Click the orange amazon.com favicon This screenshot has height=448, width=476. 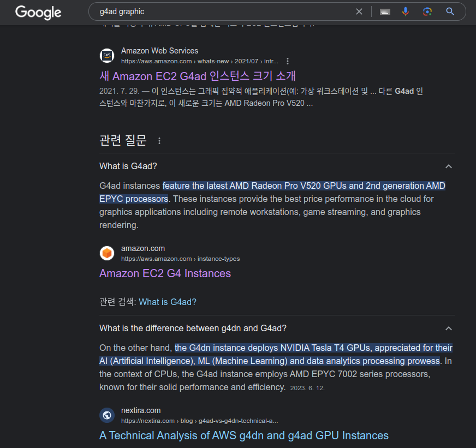tap(107, 253)
